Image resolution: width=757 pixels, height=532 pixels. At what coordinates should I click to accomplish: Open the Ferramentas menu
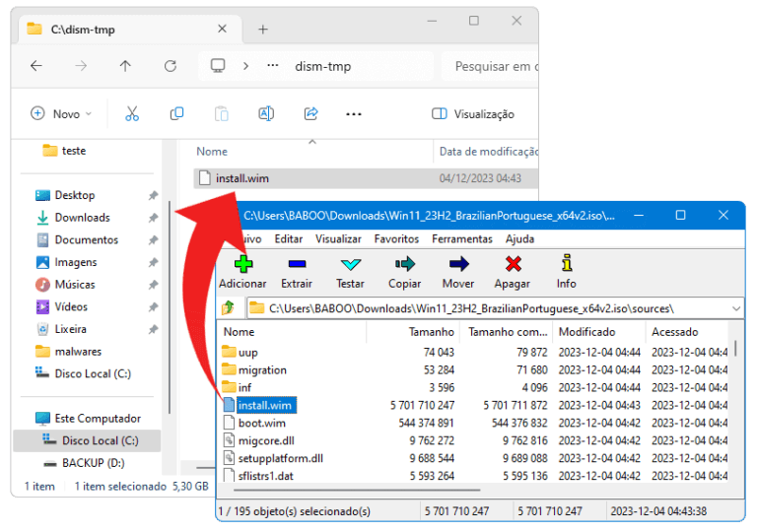click(x=461, y=239)
